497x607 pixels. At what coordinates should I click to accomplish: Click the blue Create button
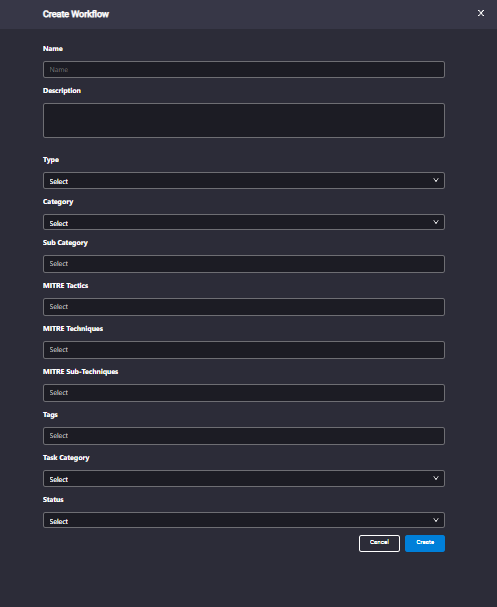pyautogui.click(x=425, y=544)
